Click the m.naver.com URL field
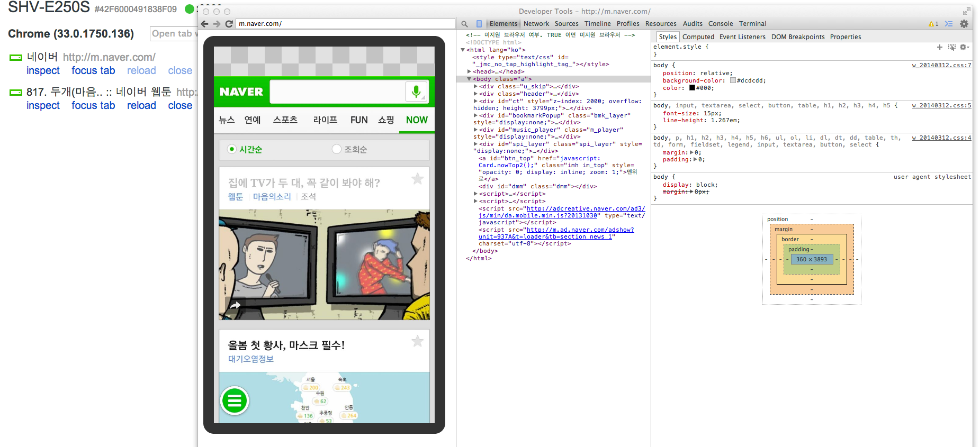Screen dimensions: 980x447 pyautogui.click(x=345, y=24)
